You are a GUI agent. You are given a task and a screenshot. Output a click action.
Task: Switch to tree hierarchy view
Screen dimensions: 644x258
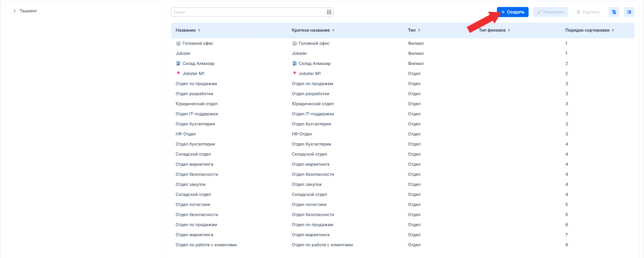coord(614,12)
